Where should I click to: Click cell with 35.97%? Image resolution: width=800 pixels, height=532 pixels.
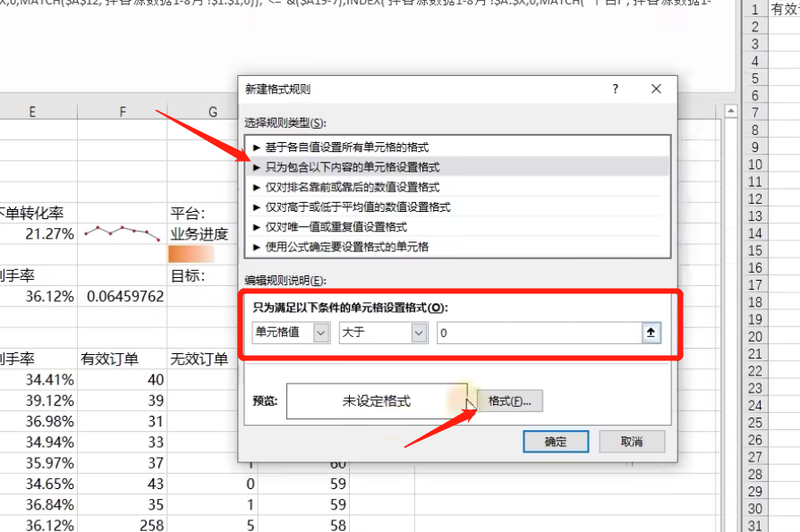click(x=38, y=463)
